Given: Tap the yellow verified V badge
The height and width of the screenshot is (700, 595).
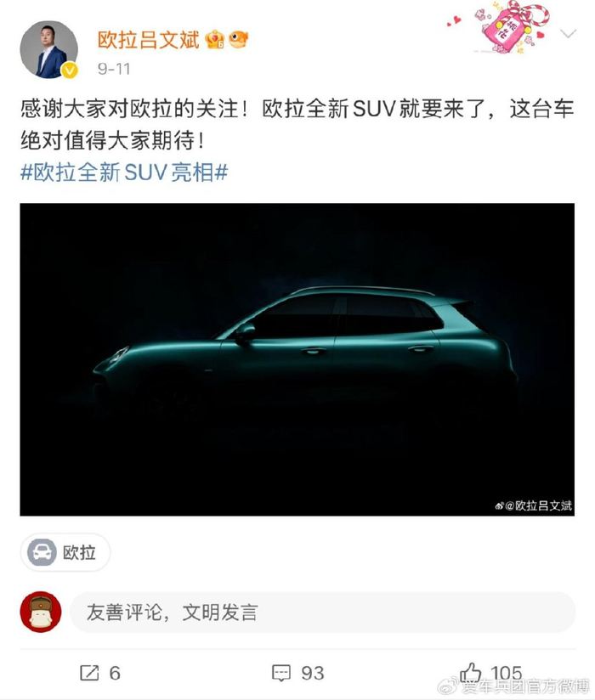Looking at the screenshot, I should click(x=69, y=71).
